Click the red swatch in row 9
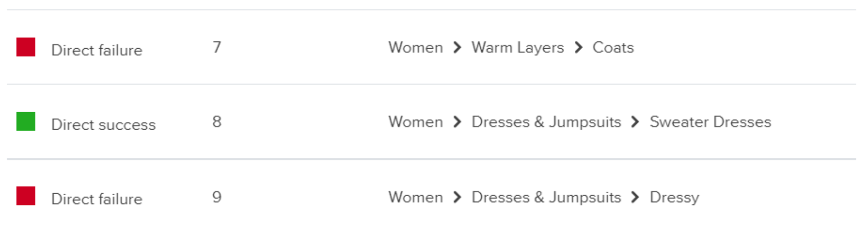Viewport: 868px width, 229px height. coord(26,196)
